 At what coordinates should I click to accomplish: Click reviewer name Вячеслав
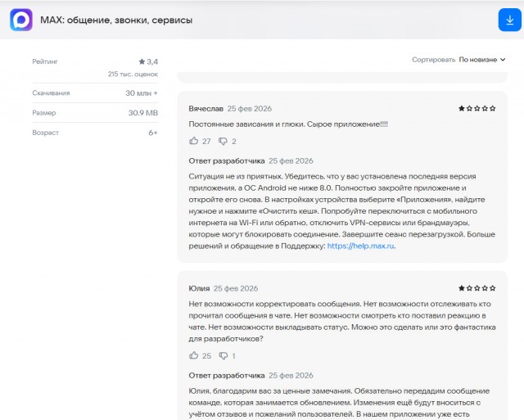(x=206, y=109)
